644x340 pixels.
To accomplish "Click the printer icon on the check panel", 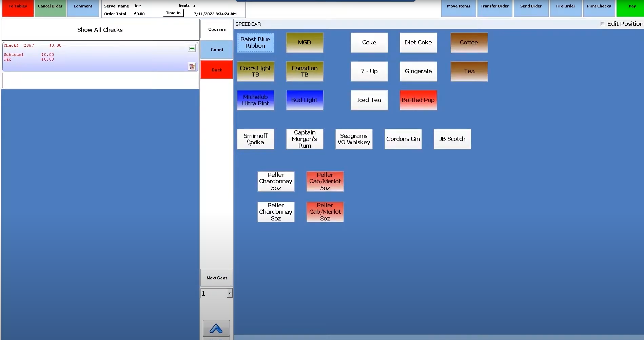I will click(192, 49).
